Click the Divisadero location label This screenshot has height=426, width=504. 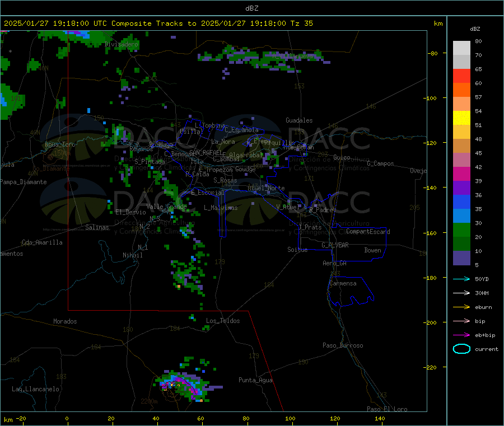pyautogui.click(x=122, y=44)
